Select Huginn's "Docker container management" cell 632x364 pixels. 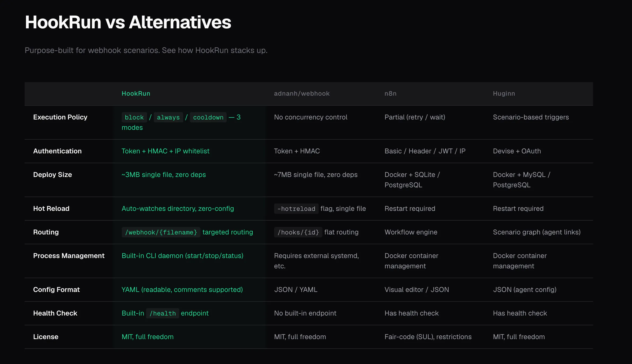(520, 261)
